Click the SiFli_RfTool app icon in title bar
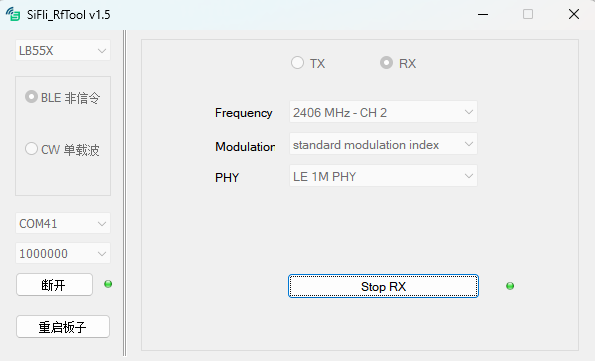This screenshot has height=361, width=595. coord(13,14)
